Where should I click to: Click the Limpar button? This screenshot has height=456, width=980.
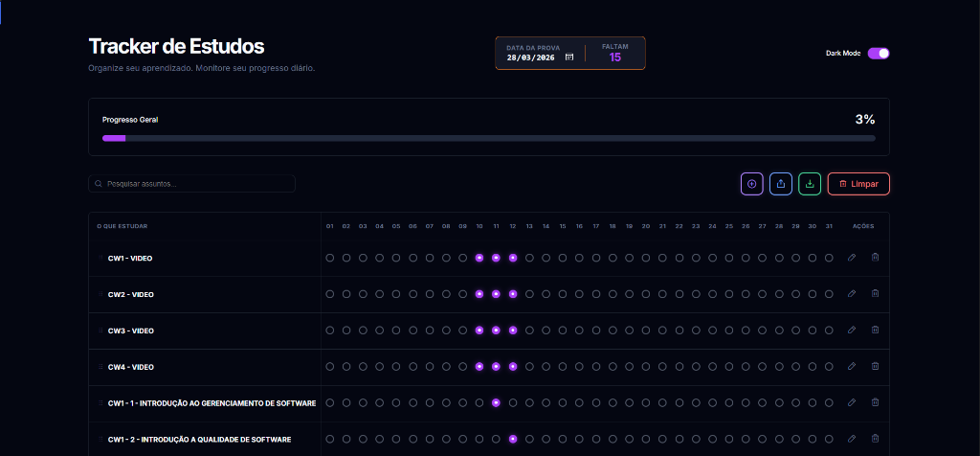click(858, 184)
